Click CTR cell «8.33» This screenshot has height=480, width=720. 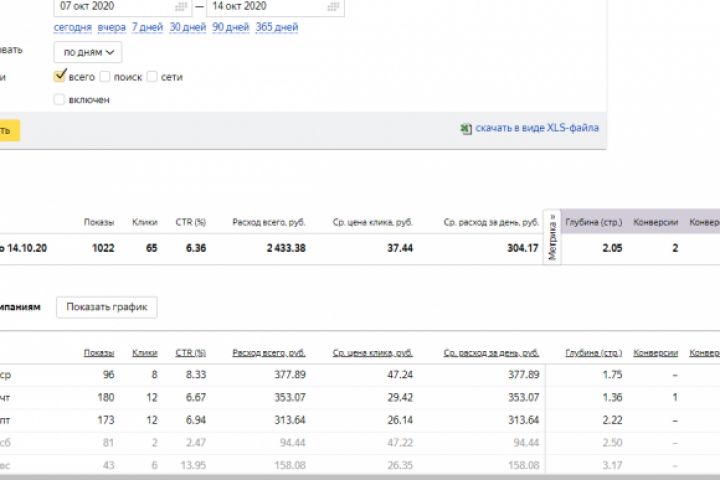tap(196, 374)
